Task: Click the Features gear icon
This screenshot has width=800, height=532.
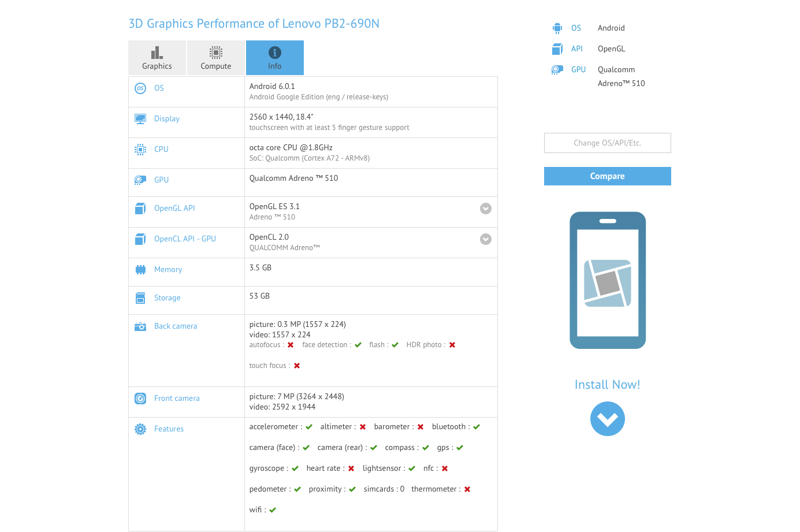Action: 140,429
